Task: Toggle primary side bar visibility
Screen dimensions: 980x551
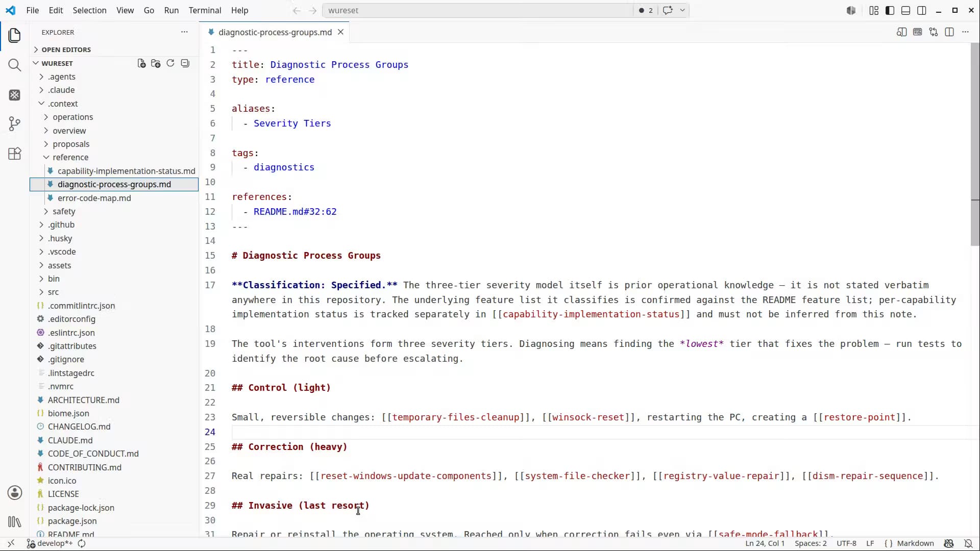Action: pos(890,10)
